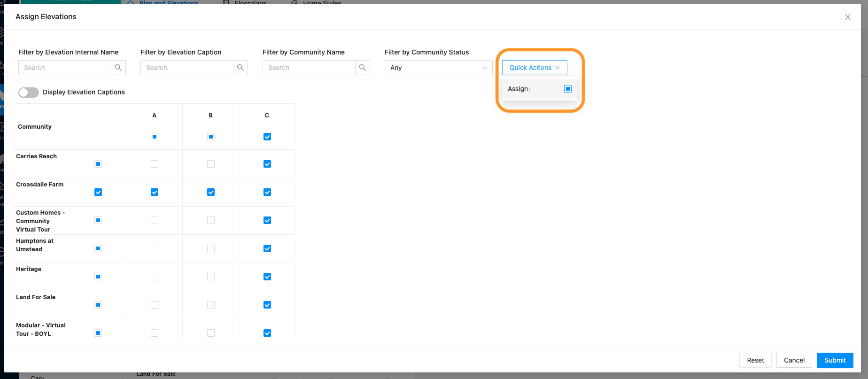The width and height of the screenshot is (868, 379).
Task: Toggle the column C header select-all checkbox
Action: pyautogui.click(x=267, y=137)
